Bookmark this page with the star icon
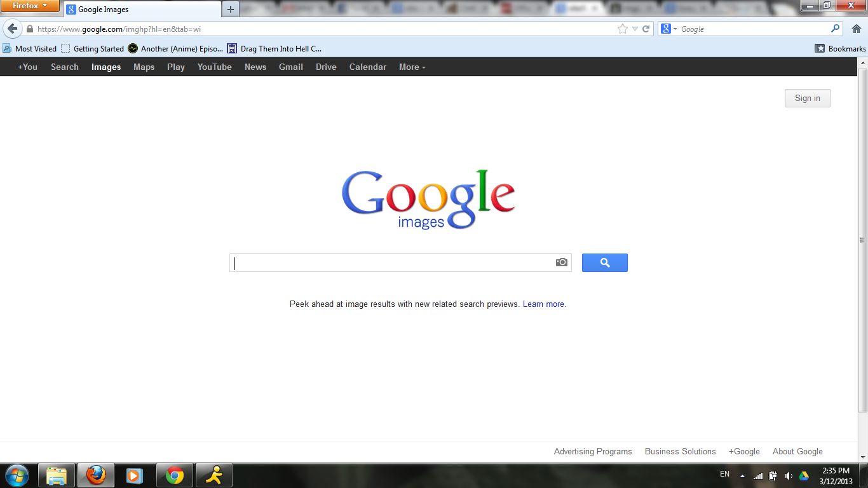868x488 pixels. click(x=623, y=29)
